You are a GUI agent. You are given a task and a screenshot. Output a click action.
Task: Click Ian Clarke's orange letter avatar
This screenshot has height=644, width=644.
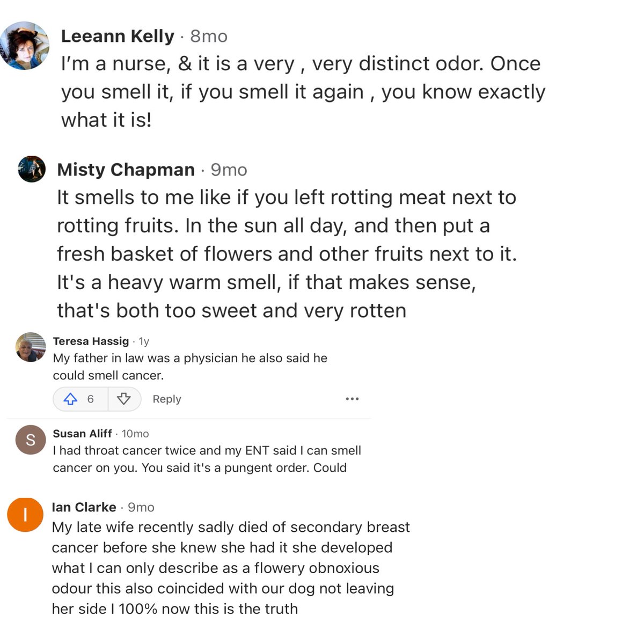(x=25, y=515)
